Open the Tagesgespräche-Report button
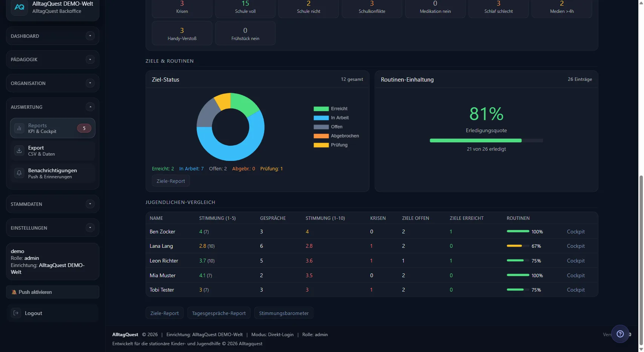Screen dimensions: 644x352 point(218,313)
